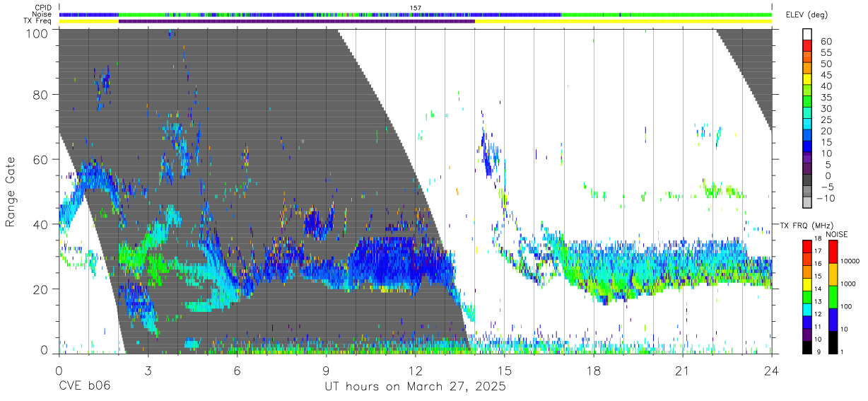Click the y-axis tick label 100

[x=37, y=33]
